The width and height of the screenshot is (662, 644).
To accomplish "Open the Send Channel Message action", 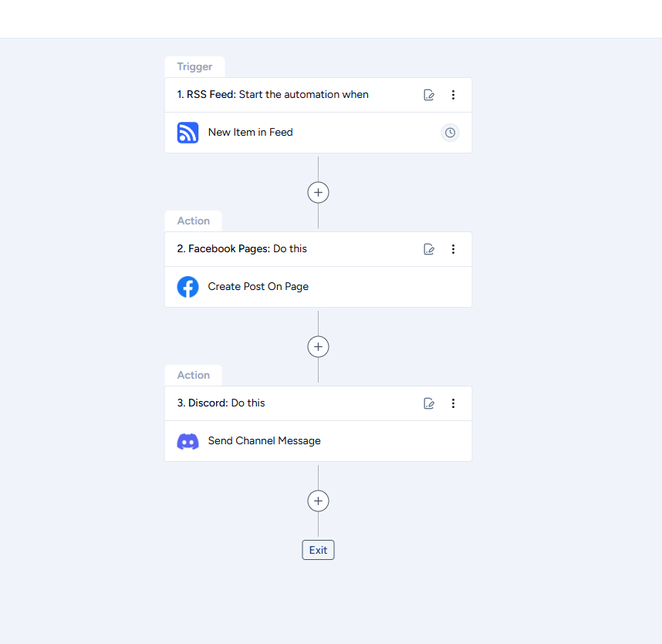I will [x=264, y=441].
